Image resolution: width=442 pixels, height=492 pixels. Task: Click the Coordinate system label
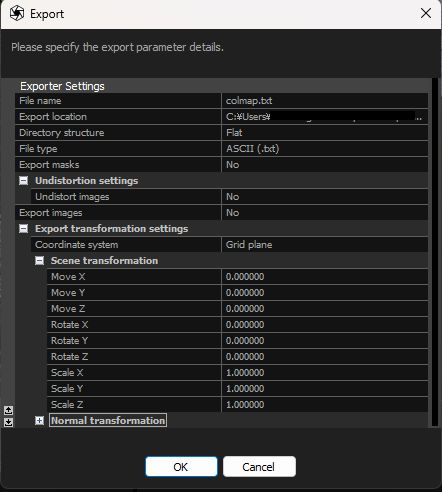(x=76, y=245)
